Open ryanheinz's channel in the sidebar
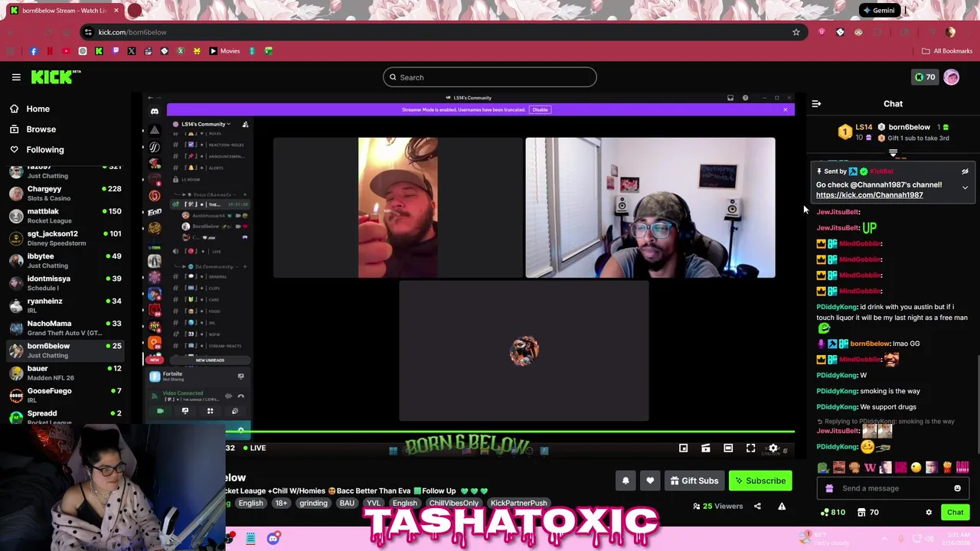Viewport: 980px width, 551px height. pos(65,305)
